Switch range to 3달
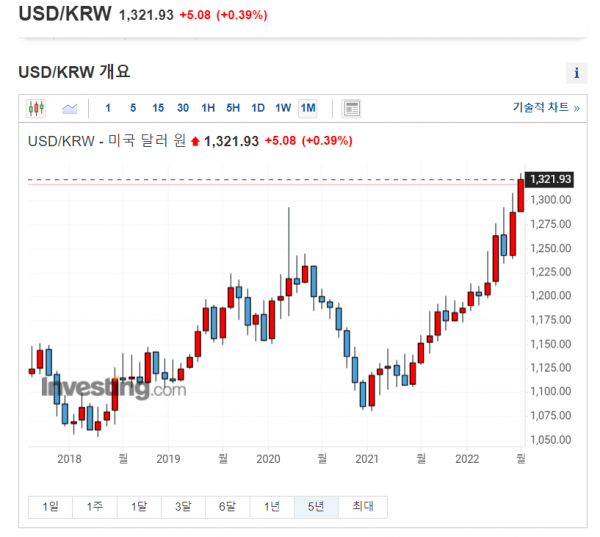 [x=183, y=507]
